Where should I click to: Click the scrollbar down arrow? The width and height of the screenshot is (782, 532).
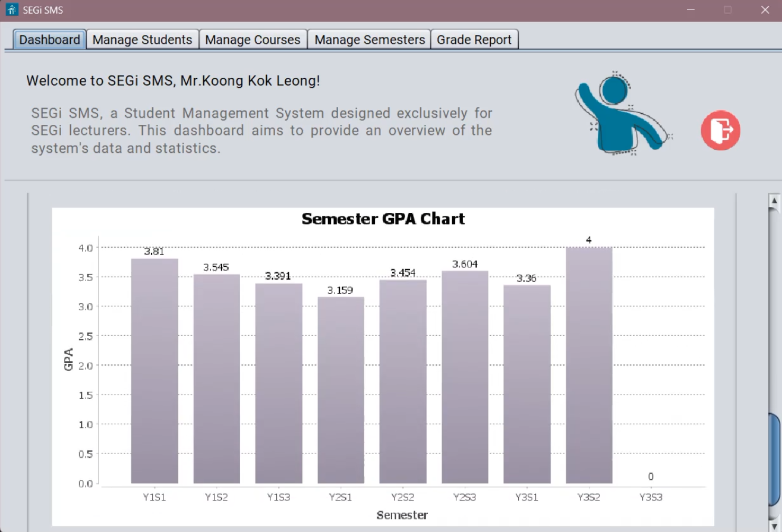(774, 525)
